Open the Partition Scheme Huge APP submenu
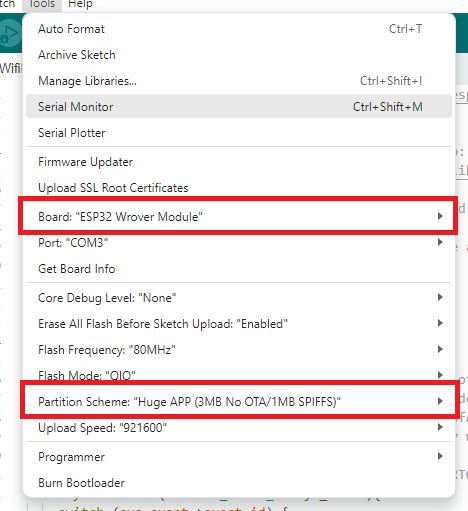Viewport: 468px width, 511px height. pyautogui.click(x=239, y=401)
